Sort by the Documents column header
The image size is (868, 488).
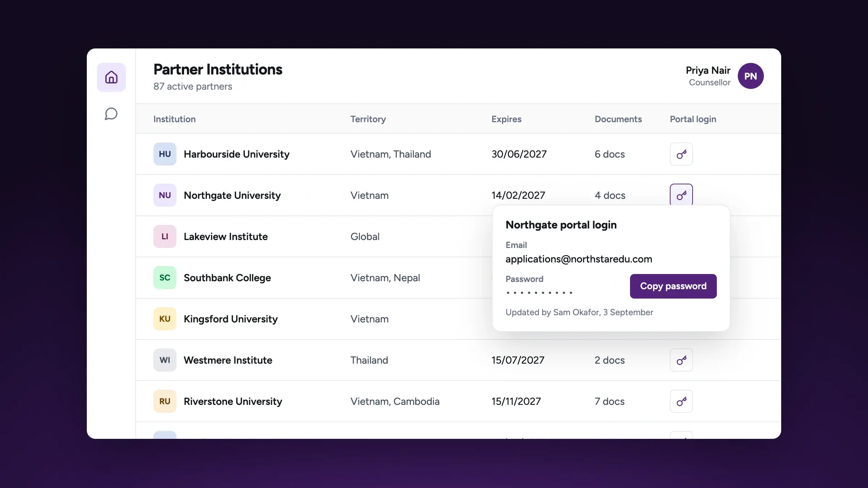coord(618,119)
